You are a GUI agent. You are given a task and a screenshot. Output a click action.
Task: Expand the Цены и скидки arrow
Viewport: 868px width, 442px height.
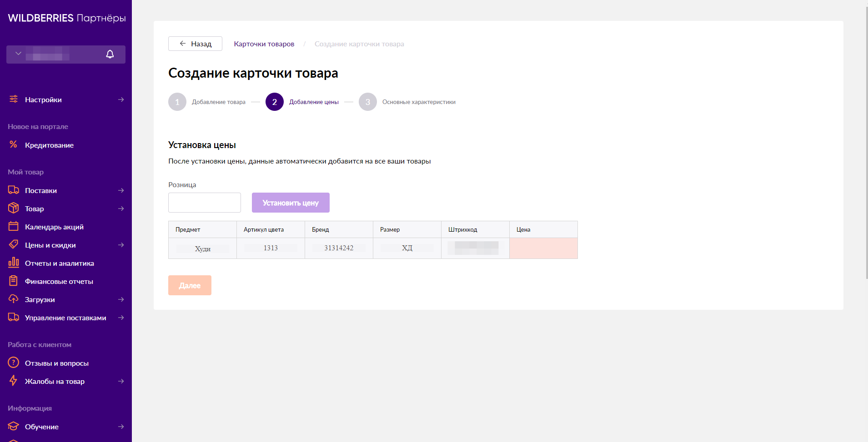(121, 245)
